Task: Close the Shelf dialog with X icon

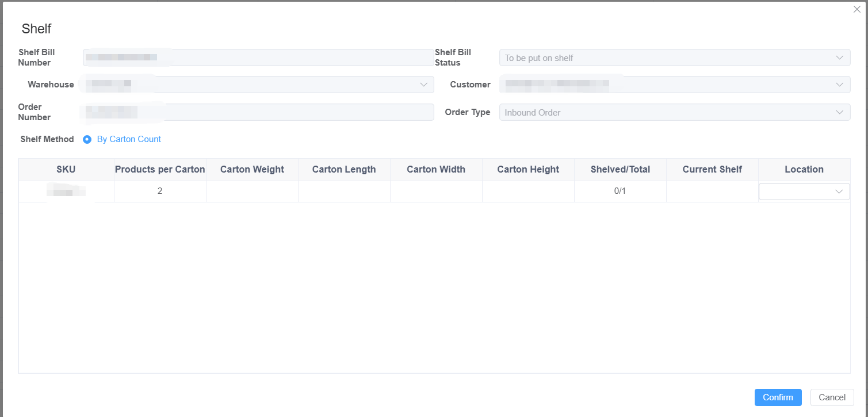Action: [856, 9]
